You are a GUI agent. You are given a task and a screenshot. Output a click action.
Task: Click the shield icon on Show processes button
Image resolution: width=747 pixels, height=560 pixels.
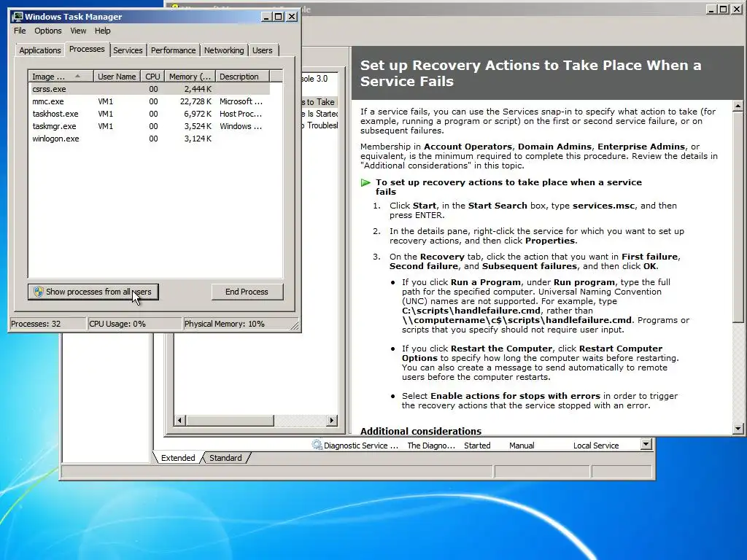click(39, 292)
